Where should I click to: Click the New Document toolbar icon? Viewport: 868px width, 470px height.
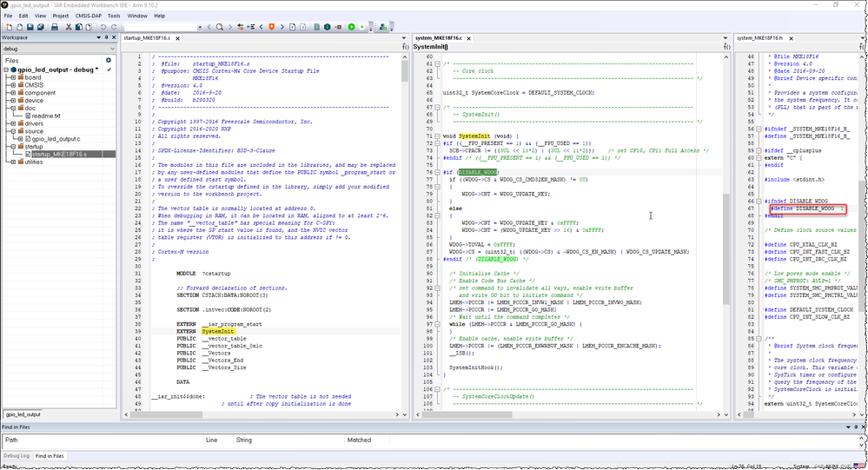7,27
